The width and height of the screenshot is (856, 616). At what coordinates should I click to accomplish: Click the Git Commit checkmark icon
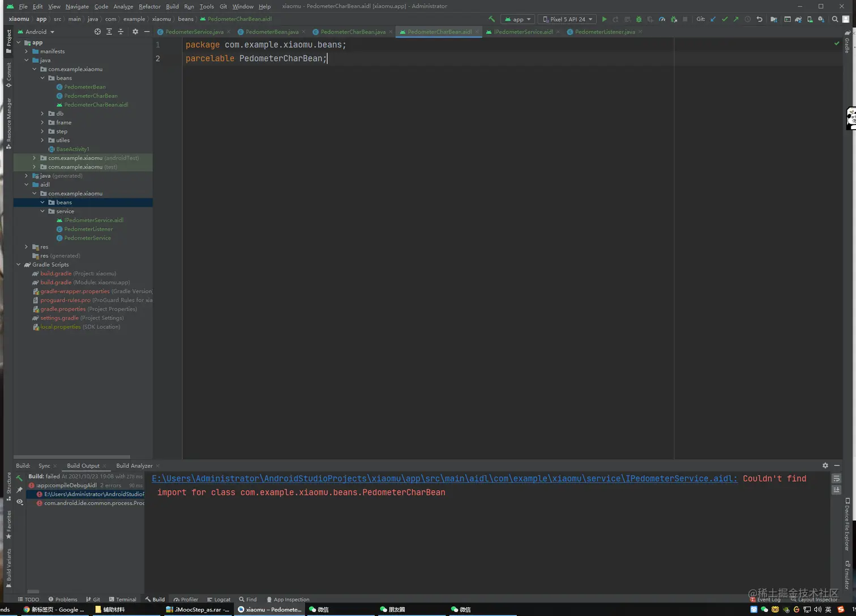coord(725,19)
